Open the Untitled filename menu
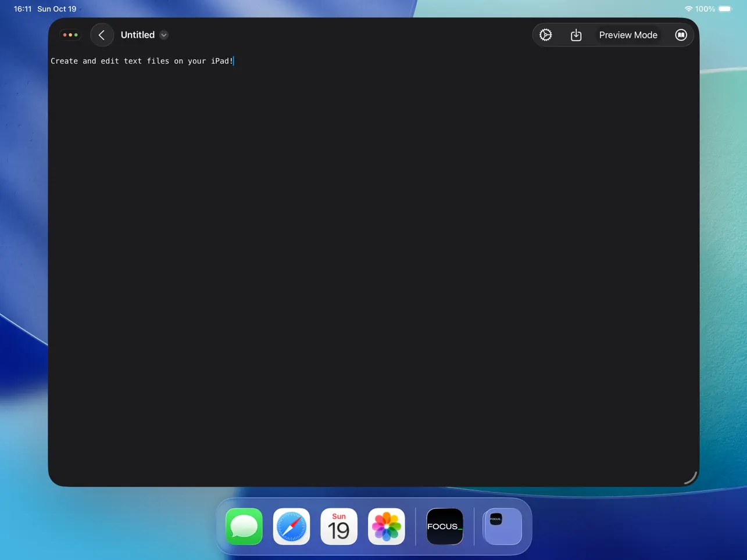Screen dimensions: 747x560 138,35
